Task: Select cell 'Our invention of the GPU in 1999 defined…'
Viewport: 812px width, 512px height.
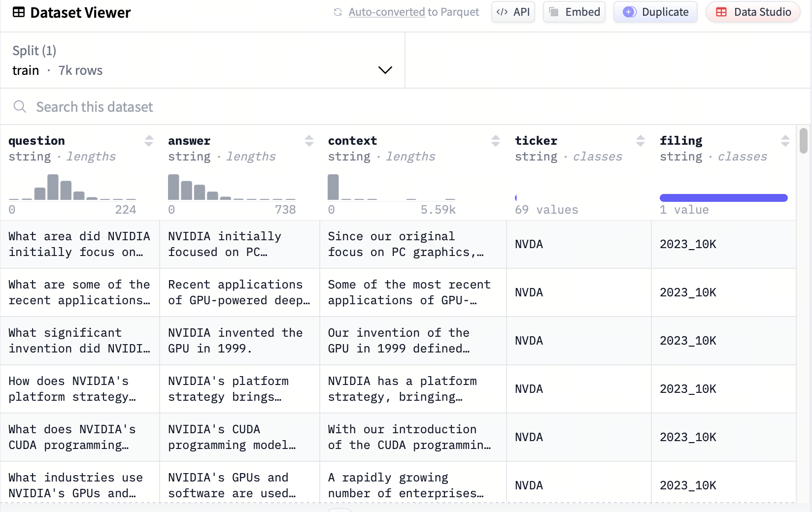Action: (x=413, y=341)
